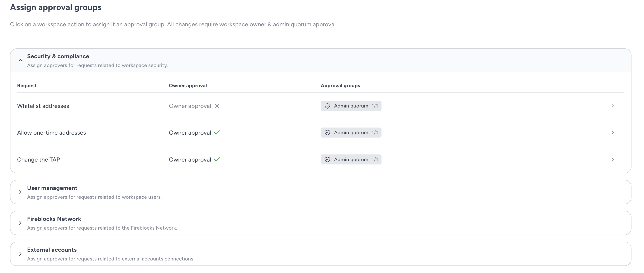644x273 pixels.
Task: Select Admin quorum badge for Change the TAP
Action: (351, 160)
